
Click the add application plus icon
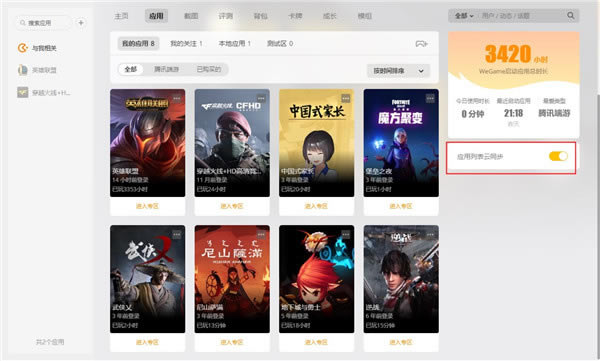click(x=81, y=23)
